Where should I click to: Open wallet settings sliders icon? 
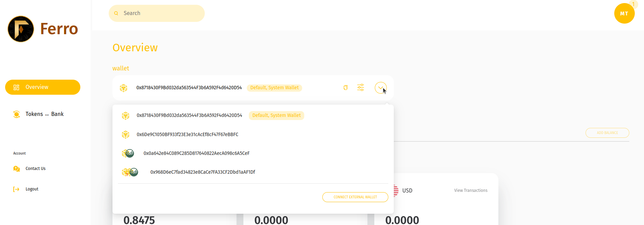pyautogui.click(x=361, y=88)
